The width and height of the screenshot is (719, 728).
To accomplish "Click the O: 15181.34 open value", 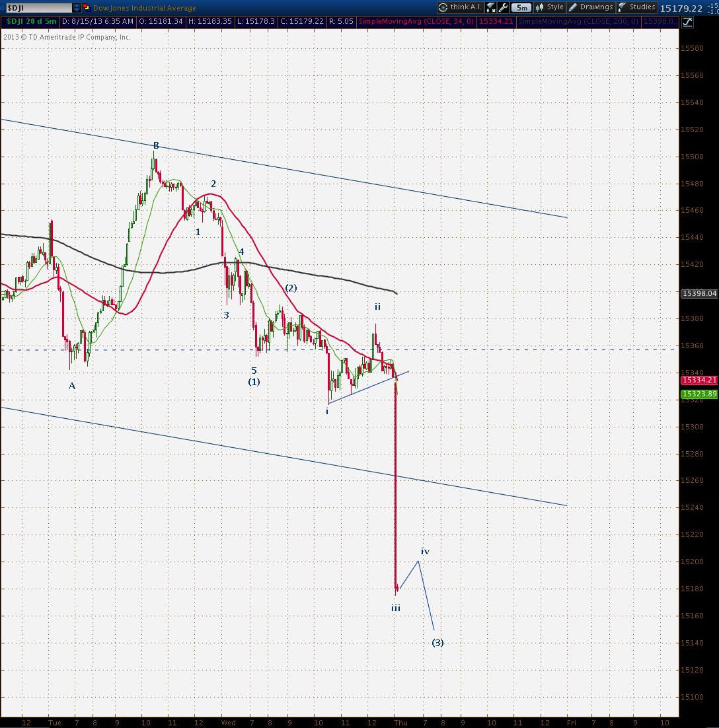I will point(161,21).
